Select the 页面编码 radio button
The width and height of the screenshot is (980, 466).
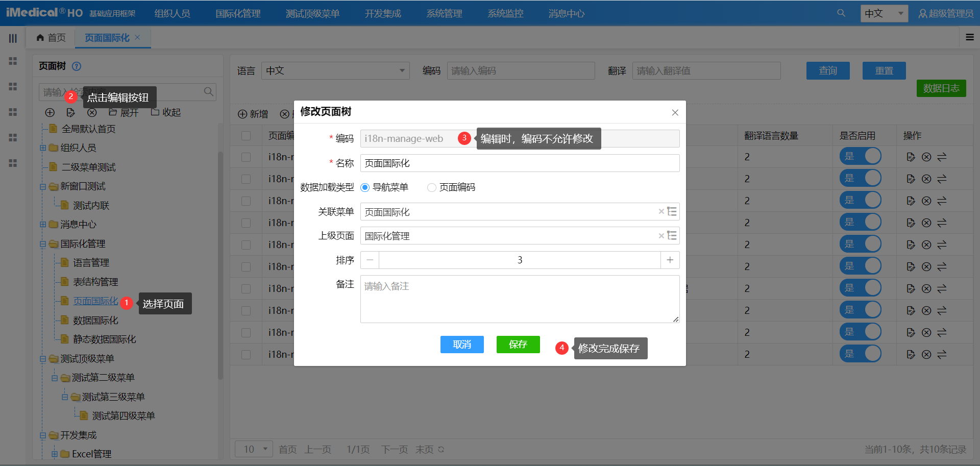click(x=432, y=187)
